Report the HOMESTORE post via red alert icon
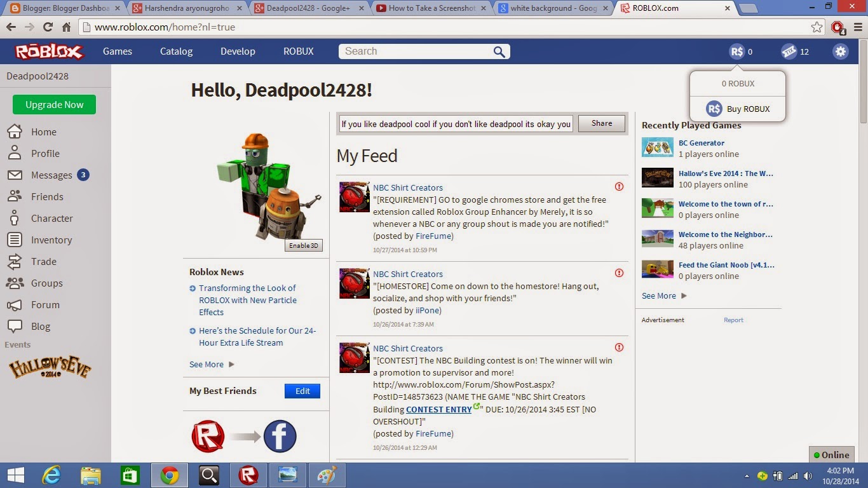This screenshot has height=488, width=868. click(x=619, y=273)
